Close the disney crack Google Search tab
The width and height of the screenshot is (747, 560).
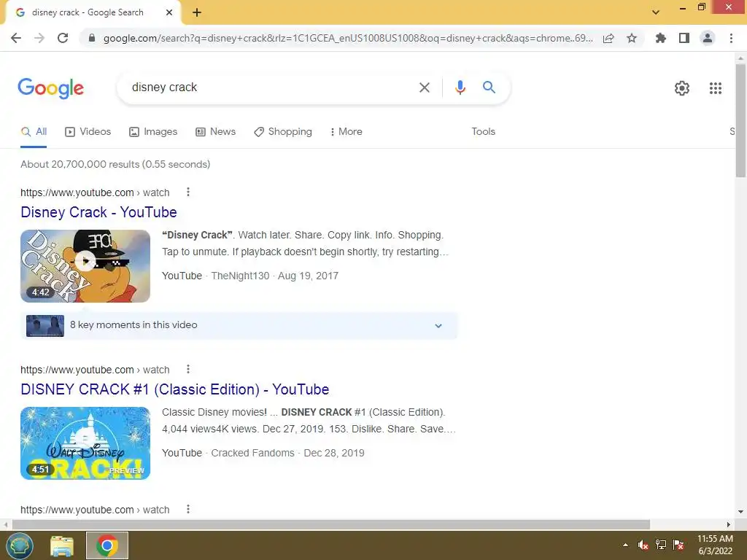coord(169,13)
